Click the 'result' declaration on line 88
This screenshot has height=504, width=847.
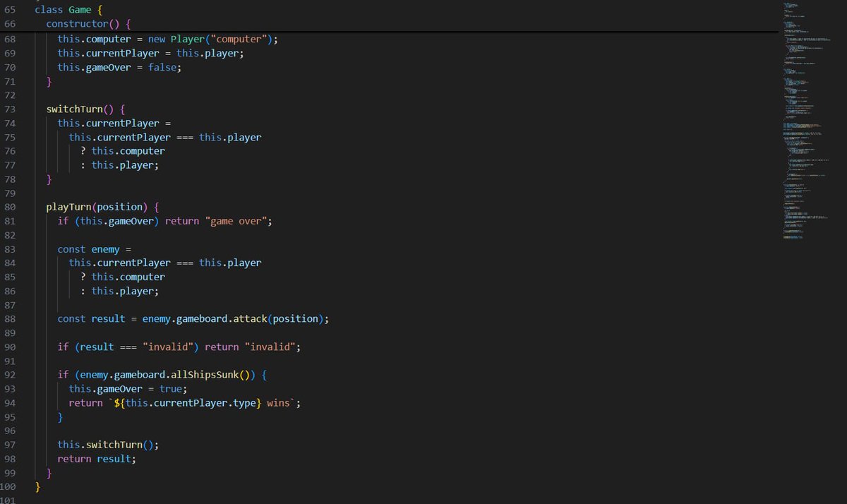[x=108, y=318]
